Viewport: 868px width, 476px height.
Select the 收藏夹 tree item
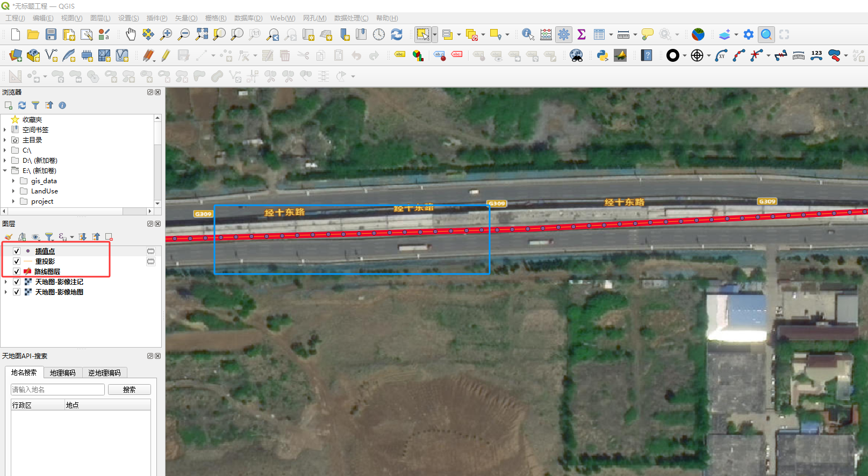(32, 119)
